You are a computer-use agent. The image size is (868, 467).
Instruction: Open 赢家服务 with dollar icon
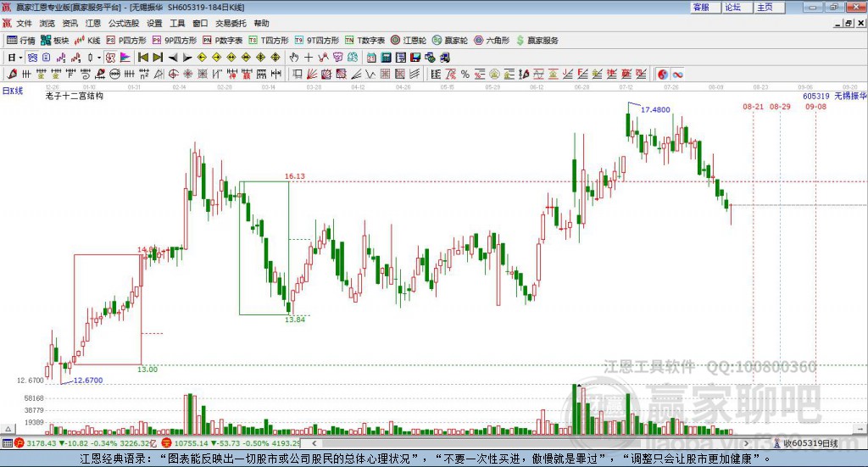537,41
